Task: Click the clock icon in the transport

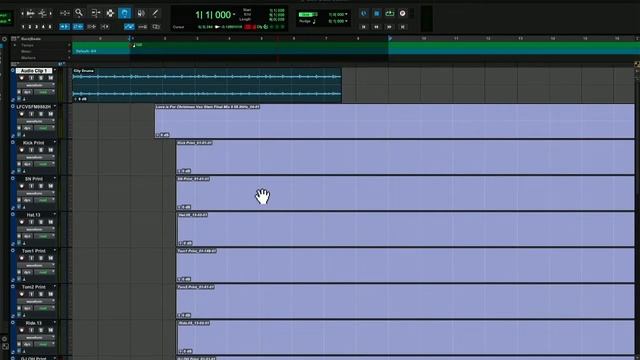Action: 364,13
